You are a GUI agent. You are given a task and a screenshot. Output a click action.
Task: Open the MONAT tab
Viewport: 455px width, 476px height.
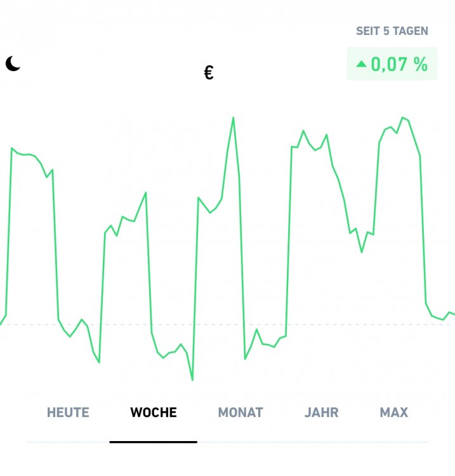[x=241, y=413]
